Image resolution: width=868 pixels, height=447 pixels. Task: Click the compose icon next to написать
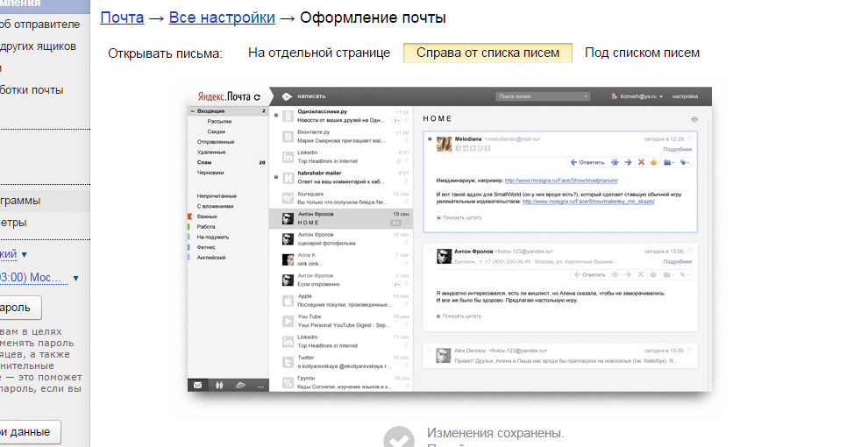pyautogui.click(x=286, y=96)
